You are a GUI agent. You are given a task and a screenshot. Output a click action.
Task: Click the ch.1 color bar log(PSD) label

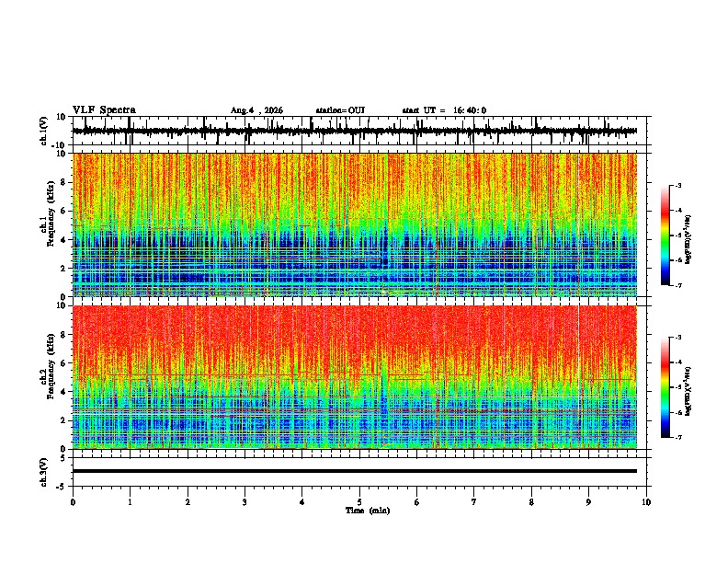click(688, 239)
